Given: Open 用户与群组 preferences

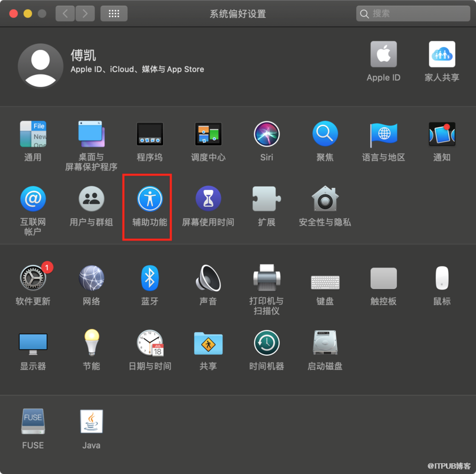Looking at the screenshot, I should coord(91,199).
